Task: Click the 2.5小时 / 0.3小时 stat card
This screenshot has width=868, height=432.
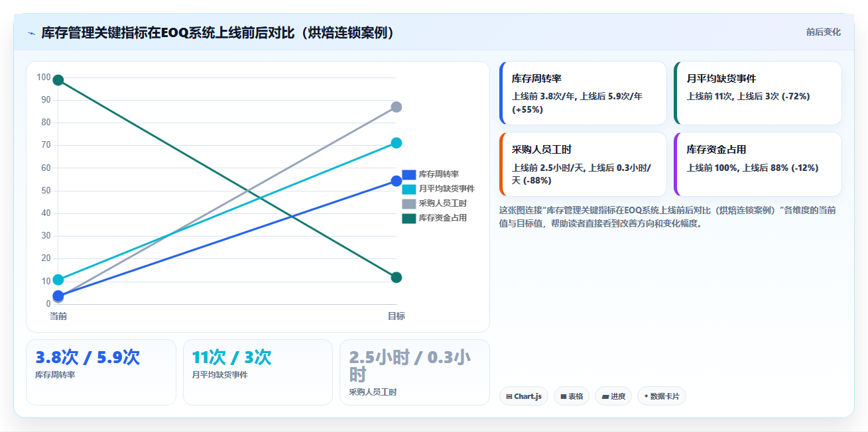Action: [x=414, y=372]
